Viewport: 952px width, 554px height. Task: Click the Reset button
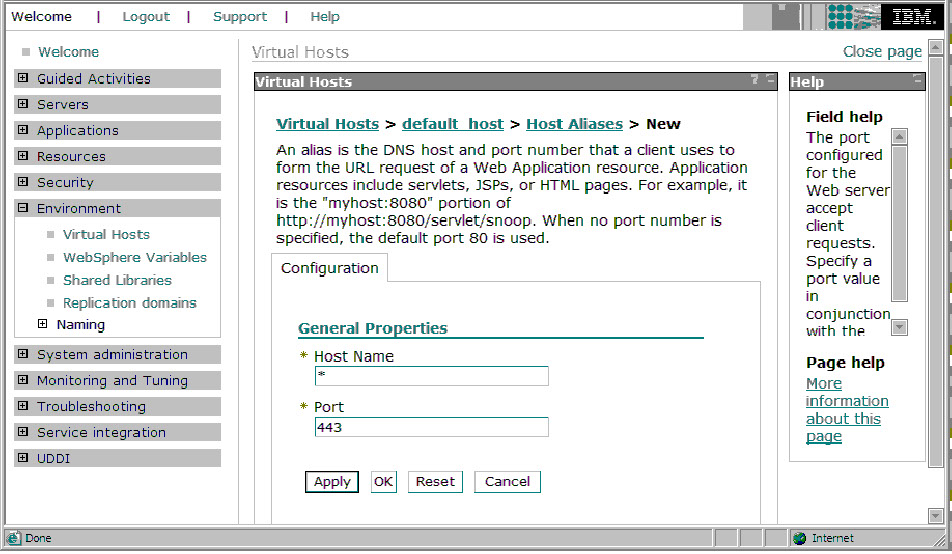pyautogui.click(x=435, y=482)
